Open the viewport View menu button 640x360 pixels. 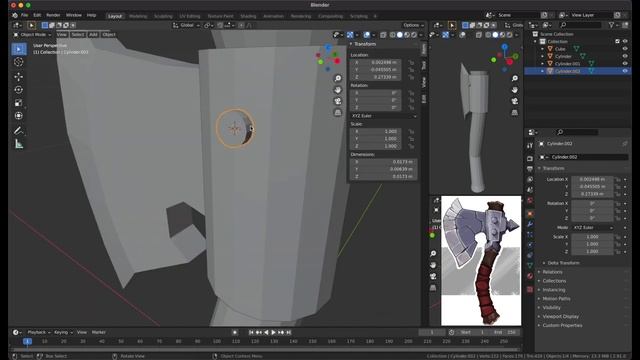(62, 35)
